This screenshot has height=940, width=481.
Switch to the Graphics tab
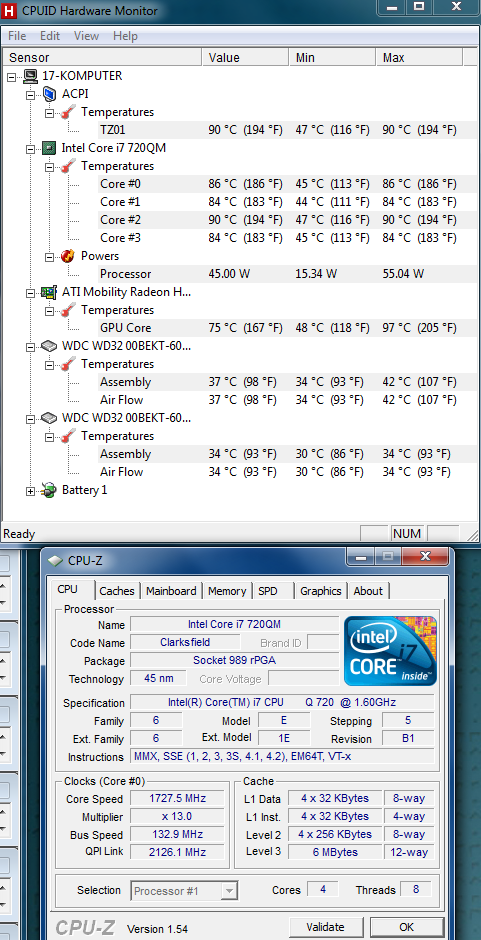[x=321, y=591]
